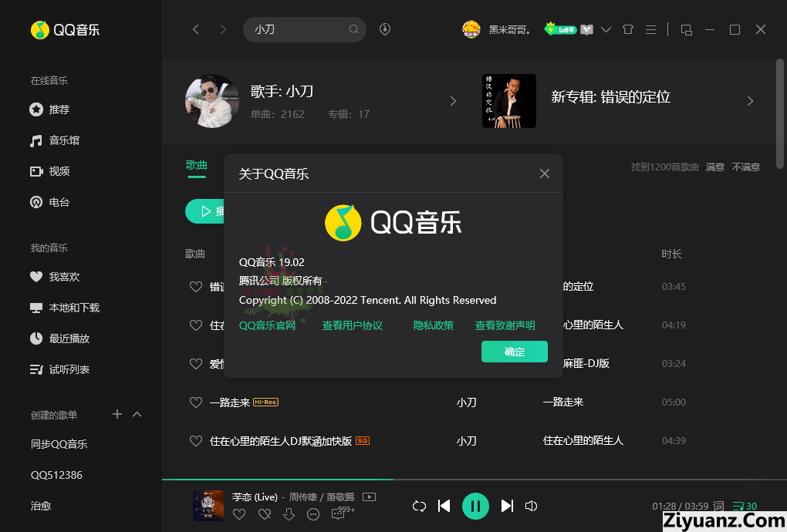787x532 pixels.
Task: Open the more options ellipsis in player
Action: tap(313, 514)
